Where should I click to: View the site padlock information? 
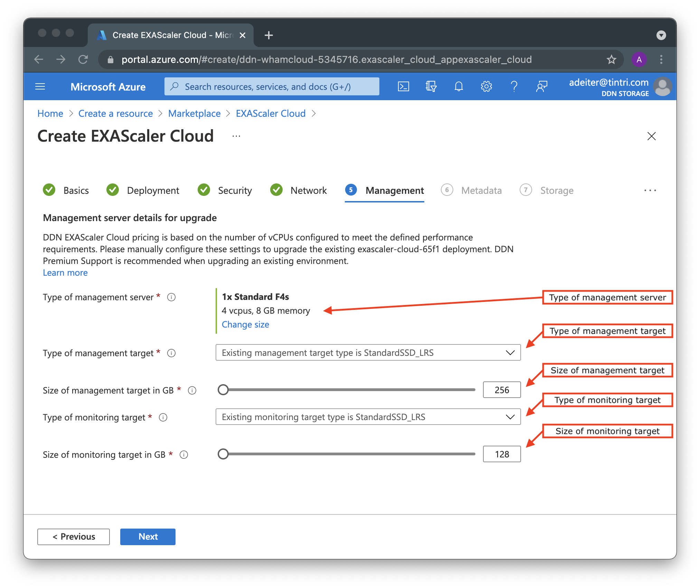(x=111, y=59)
